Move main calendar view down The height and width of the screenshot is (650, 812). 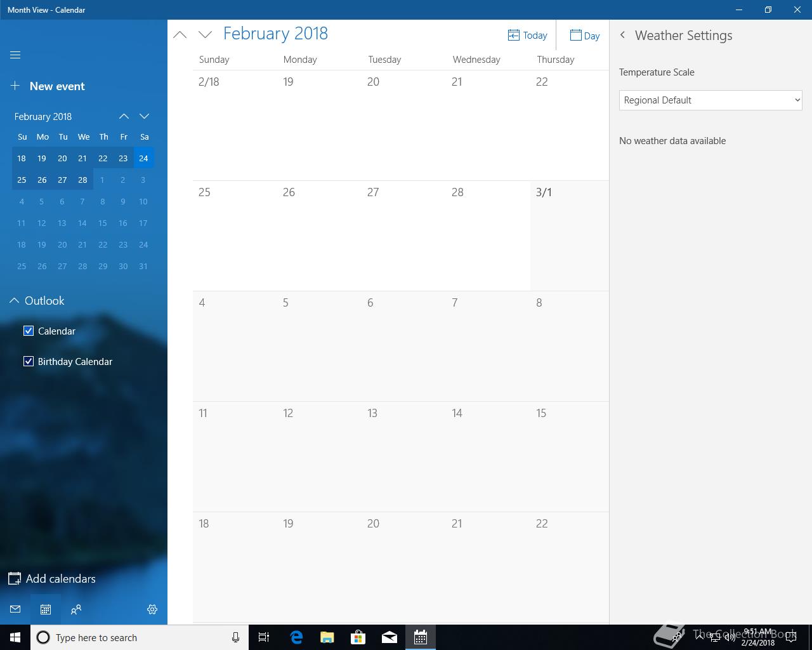(x=205, y=35)
